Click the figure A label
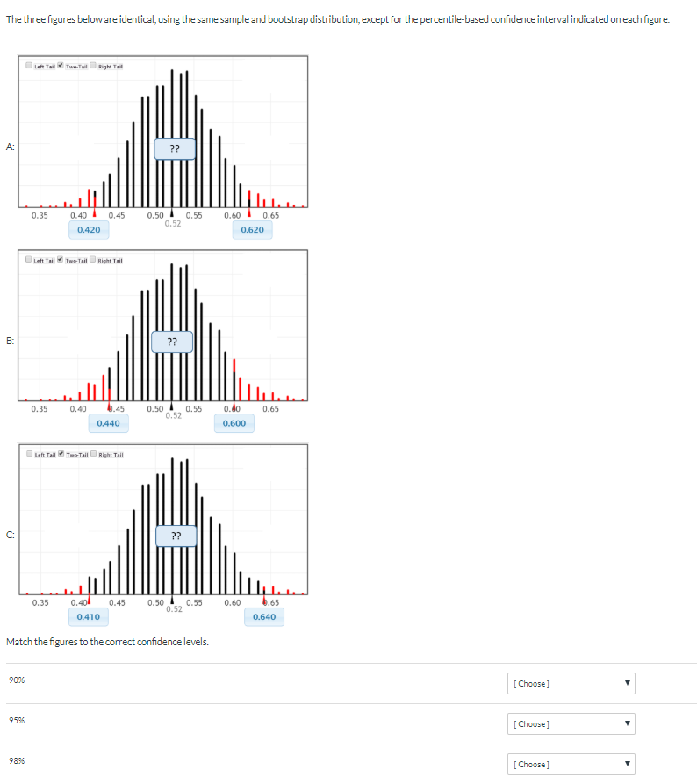 pos(10,147)
